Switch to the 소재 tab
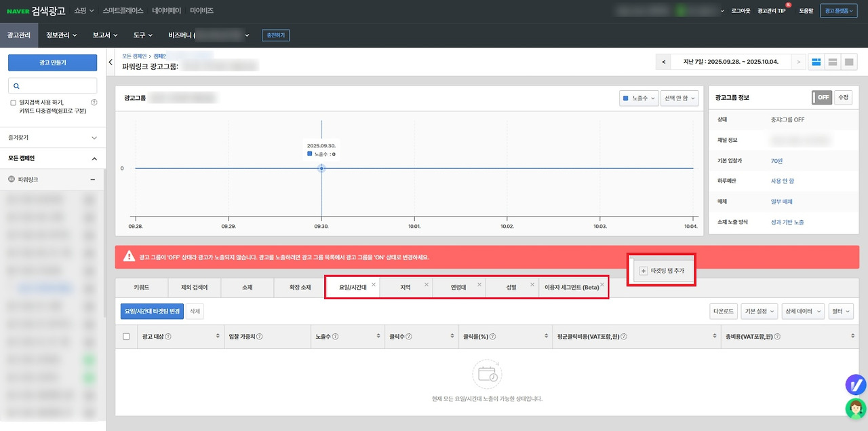 coord(248,288)
